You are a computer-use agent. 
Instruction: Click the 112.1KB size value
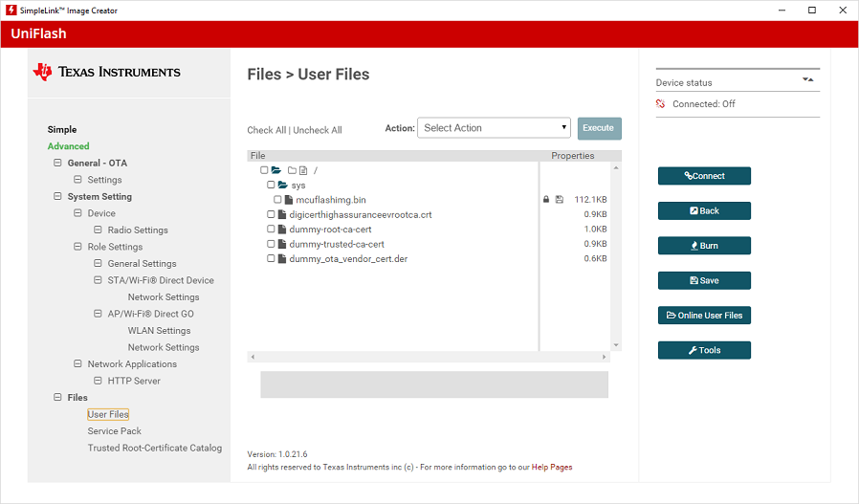[x=590, y=200]
